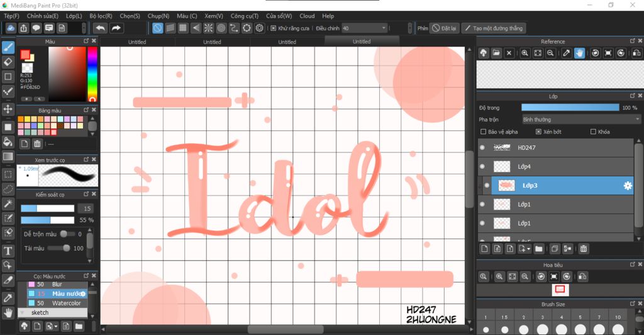This screenshot has width=644, height=335.
Task: Click the Undo arrow
Action: (x=100, y=28)
